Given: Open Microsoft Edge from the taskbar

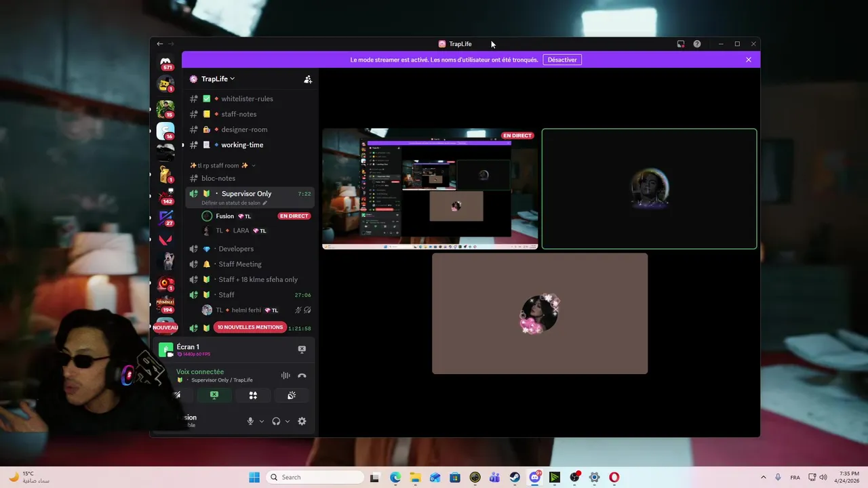Looking at the screenshot, I should pos(395,477).
